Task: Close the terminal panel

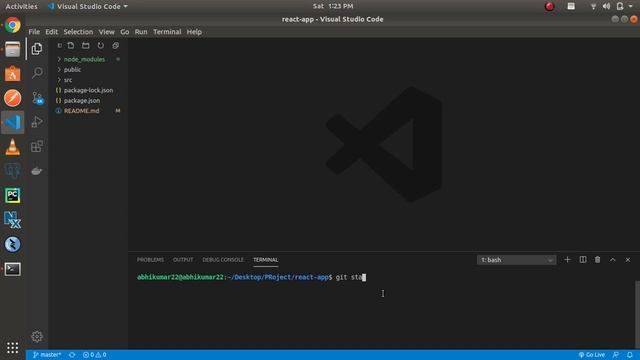Action: (x=628, y=260)
